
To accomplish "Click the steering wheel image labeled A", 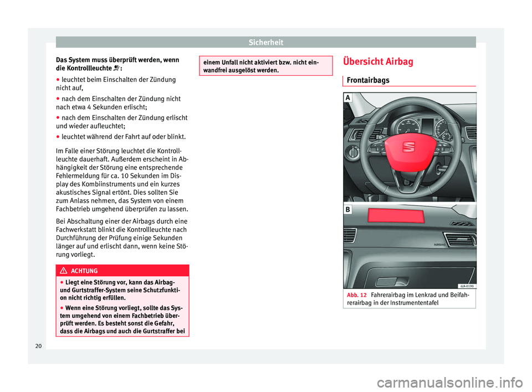I will (x=410, y=147).
